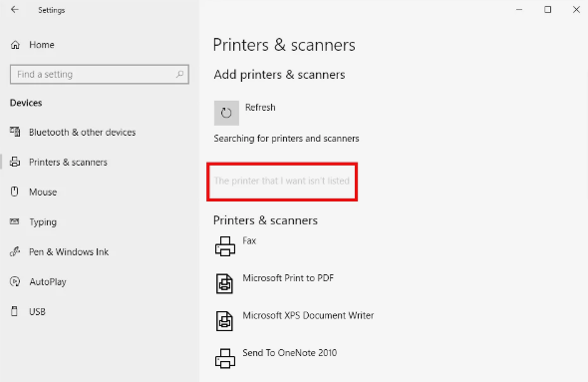Click "The printer that I want isn't listed"
Image resolution: width=588 pixels, height=382 pixels.
pyautogui.click(x=282, y=181)
